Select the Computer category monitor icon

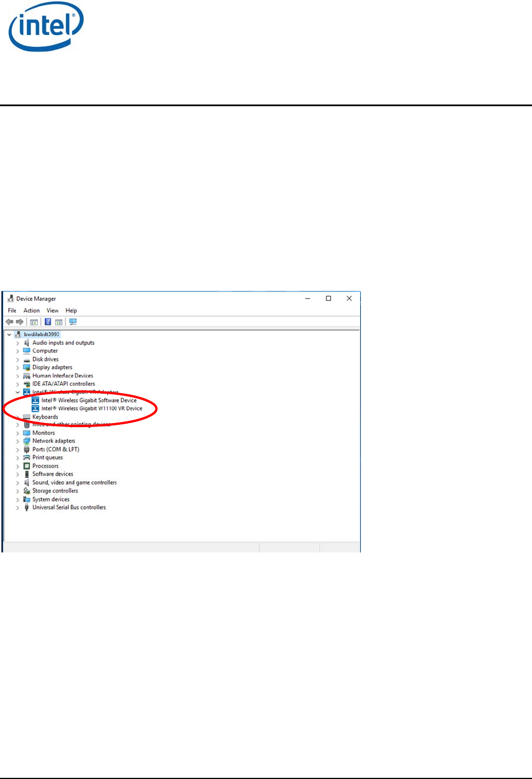(x=27, y=351)
